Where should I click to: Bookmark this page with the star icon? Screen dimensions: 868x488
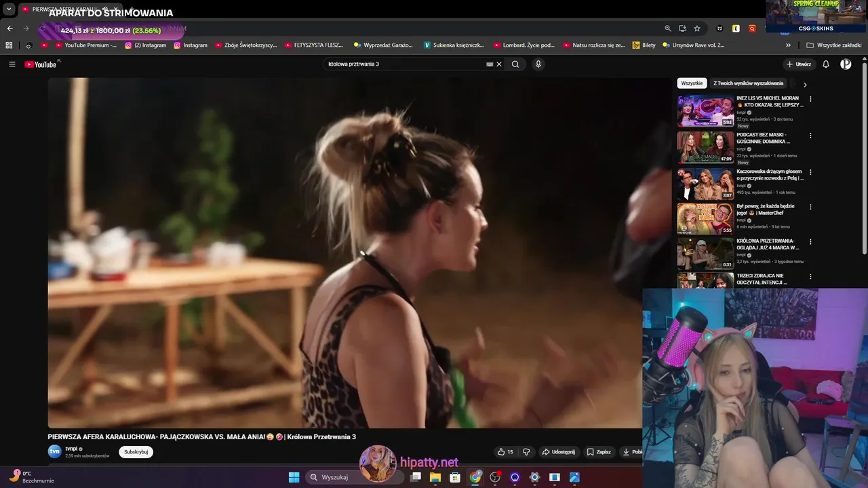click(x=697, y=28)
